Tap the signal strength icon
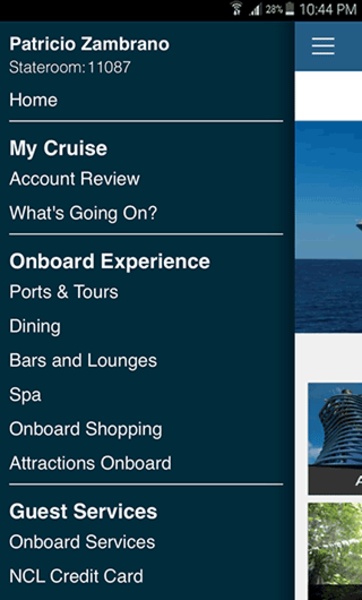The image size is (362, 600). pos(255,10)
